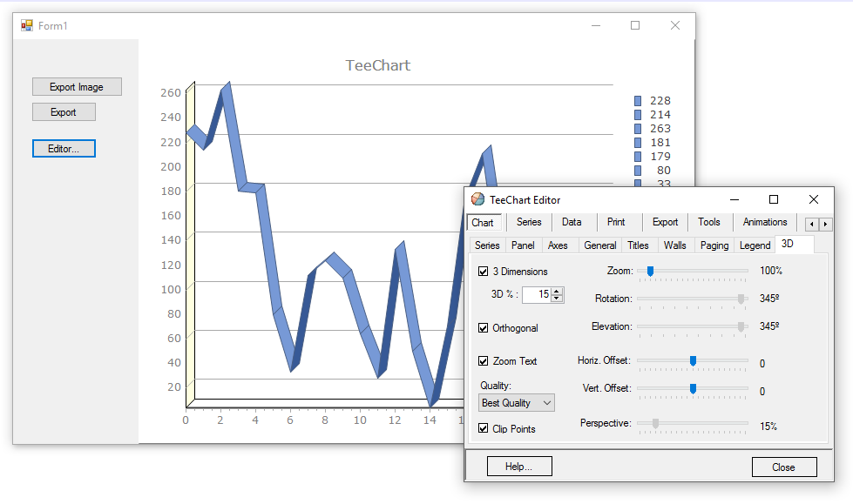Click the 260 label on vertical axis
This screenshot has width=853, height=504.
[170, 92]
